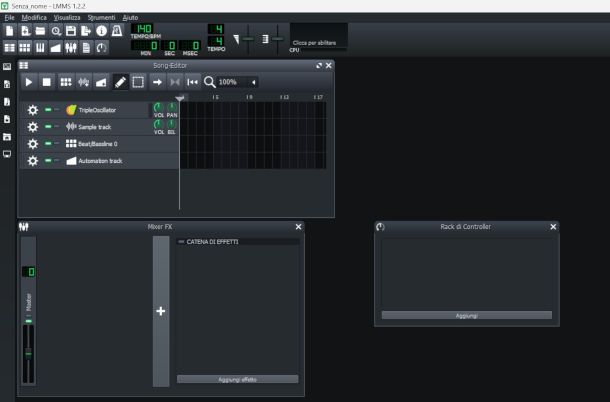
Task: Open My Home sidebar tab
Action: (x=7, y=137)
